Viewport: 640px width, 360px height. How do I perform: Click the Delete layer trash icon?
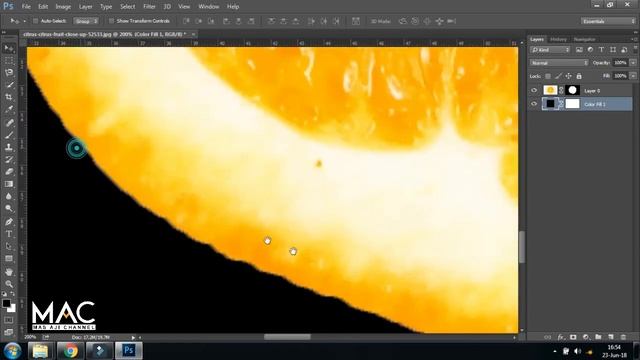pyautogui.click(x=623, y=337)
